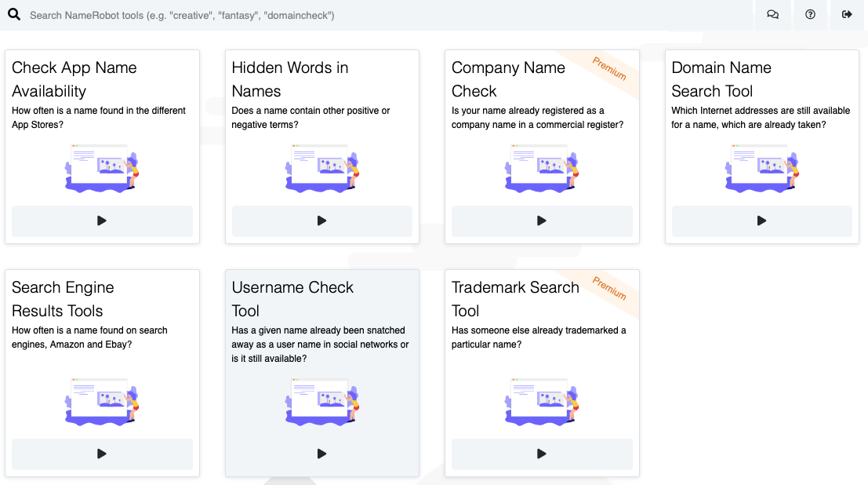The width and height of the screenshot is (868, 485).
Task: Open the Domain Name Search Tool heading
Action: pyautogui.click(x=721, y=79)
